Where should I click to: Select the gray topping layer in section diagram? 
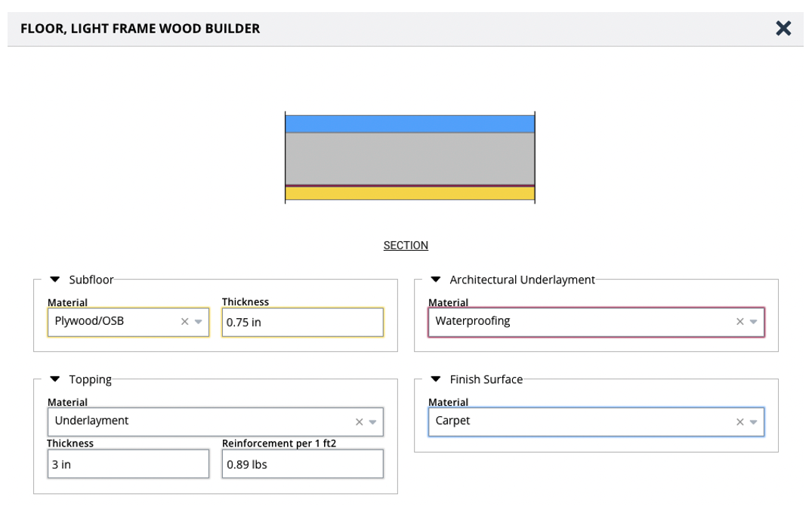point(409,159)
